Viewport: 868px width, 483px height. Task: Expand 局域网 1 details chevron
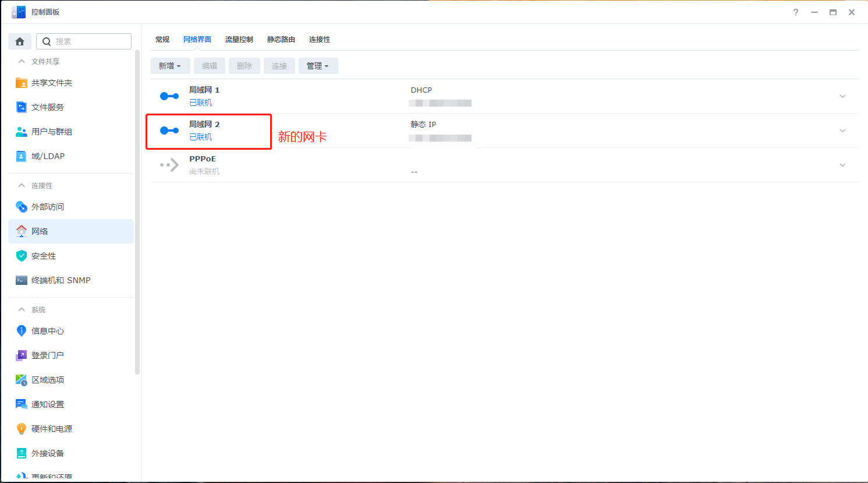pyautogui.click(x=842, y=96)
